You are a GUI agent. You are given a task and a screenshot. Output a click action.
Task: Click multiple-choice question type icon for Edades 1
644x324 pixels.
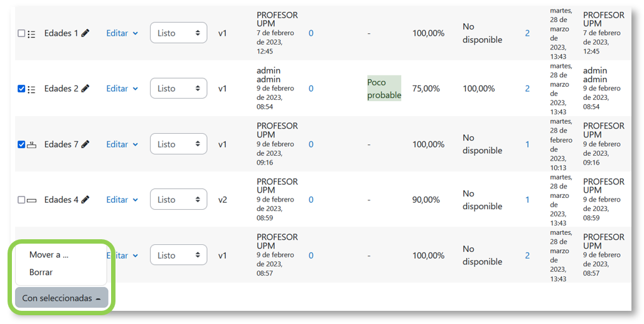click(x=31, y=34)
